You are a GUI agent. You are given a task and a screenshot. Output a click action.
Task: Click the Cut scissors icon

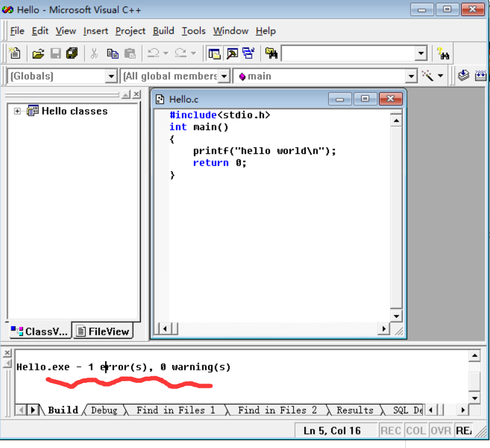(x=94, y=54)
